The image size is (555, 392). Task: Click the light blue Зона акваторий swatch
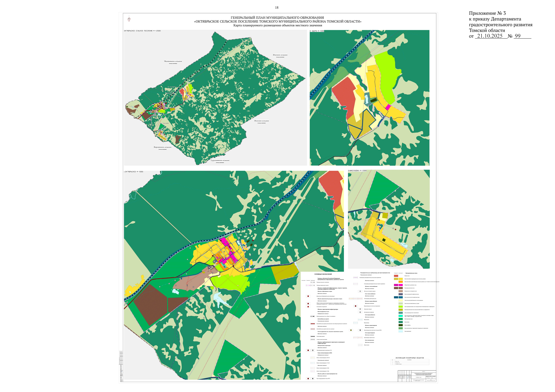(401, 331)
